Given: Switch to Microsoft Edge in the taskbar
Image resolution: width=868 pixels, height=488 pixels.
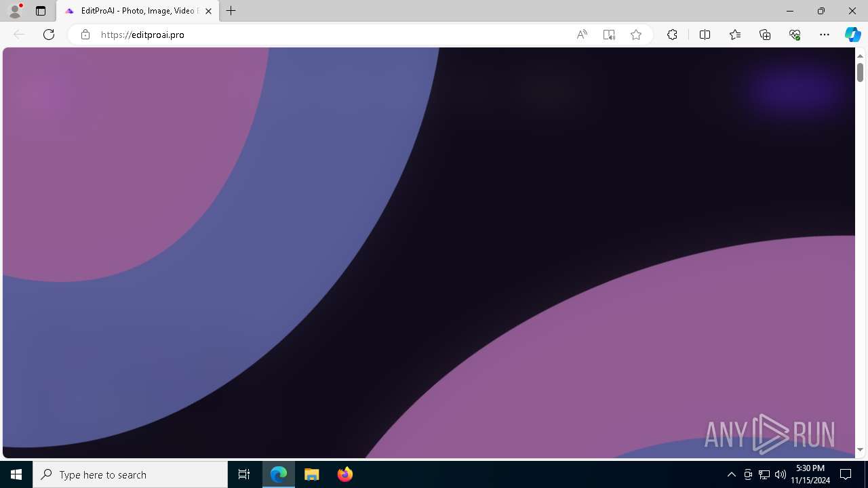Looking at the screenshot, I should [279, 474].
